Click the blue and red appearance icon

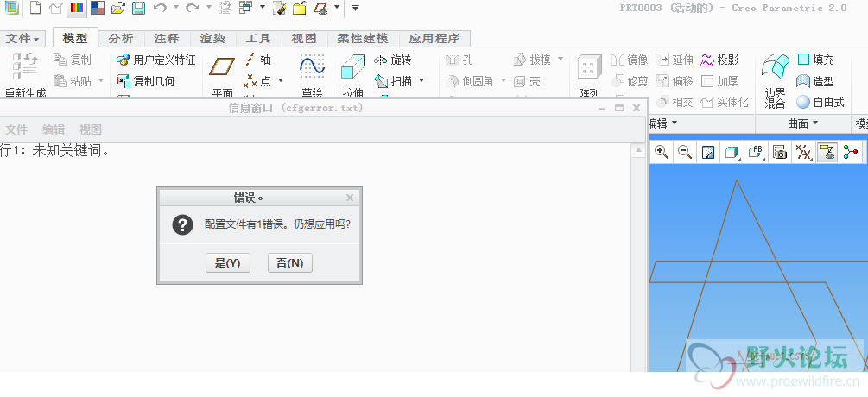tap(97, 8)
